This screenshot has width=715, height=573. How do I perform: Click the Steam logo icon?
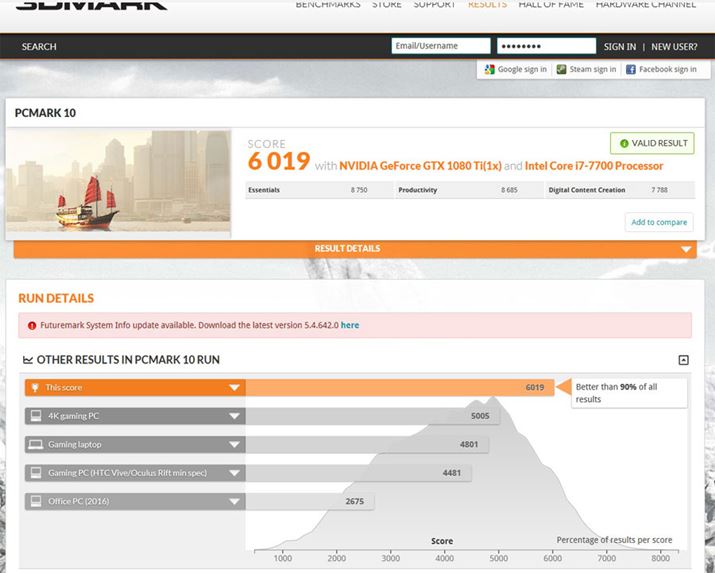(x=561, y=69)
